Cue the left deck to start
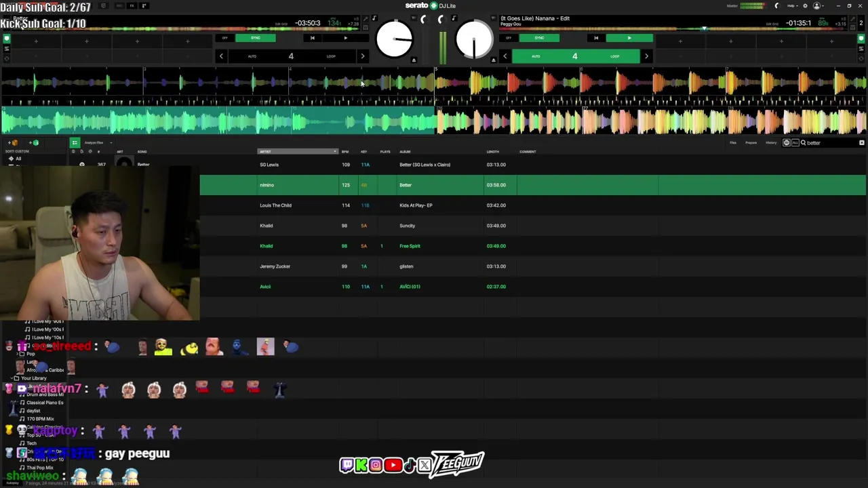Image resolution: width=868 pixels, height=488 pixels. [x=312, y=38]
